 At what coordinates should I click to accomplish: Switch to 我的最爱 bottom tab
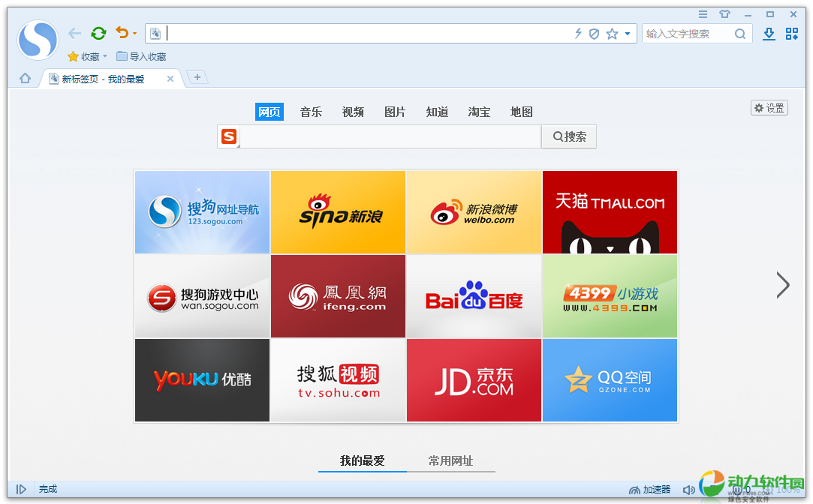(x=363, y=460)
